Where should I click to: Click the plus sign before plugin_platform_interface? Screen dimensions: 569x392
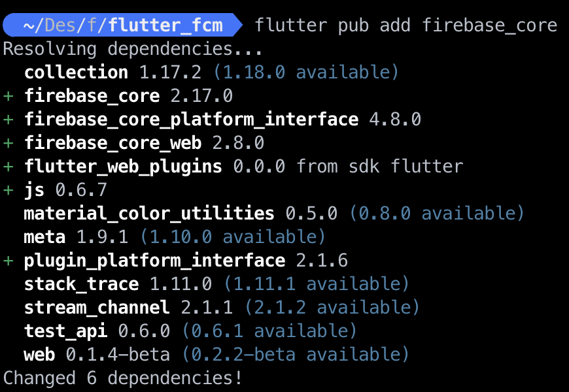tap(9, 261)
